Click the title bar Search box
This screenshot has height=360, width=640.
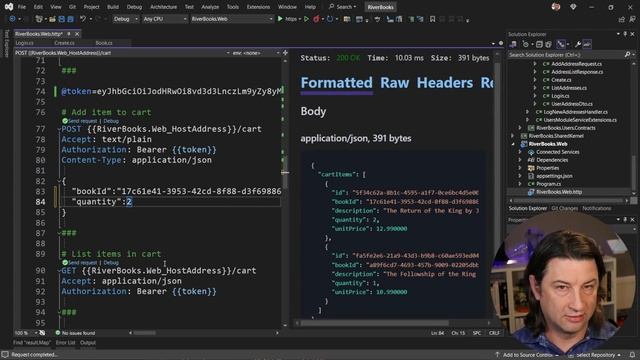pyautogui.click(x=343, y=7)
